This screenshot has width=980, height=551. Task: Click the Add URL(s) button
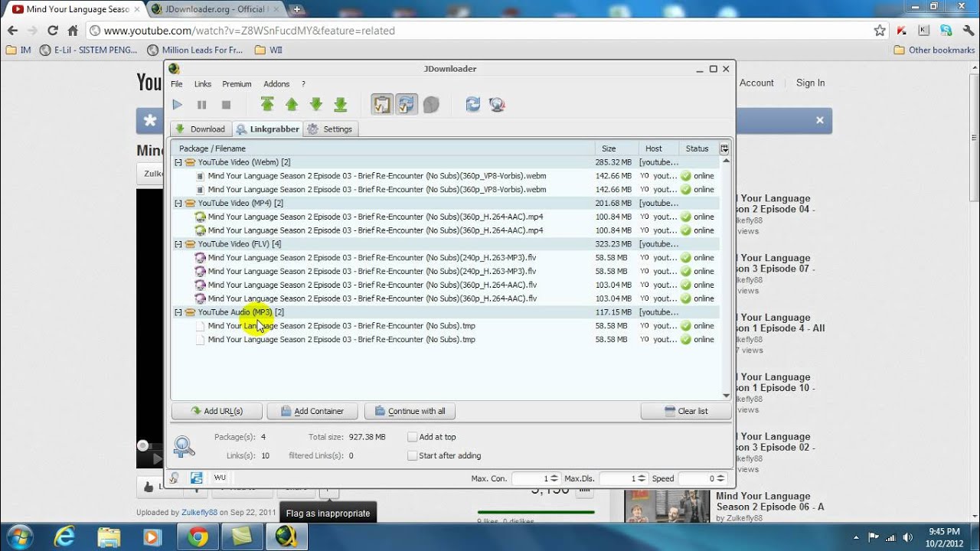tap(217, 411)
